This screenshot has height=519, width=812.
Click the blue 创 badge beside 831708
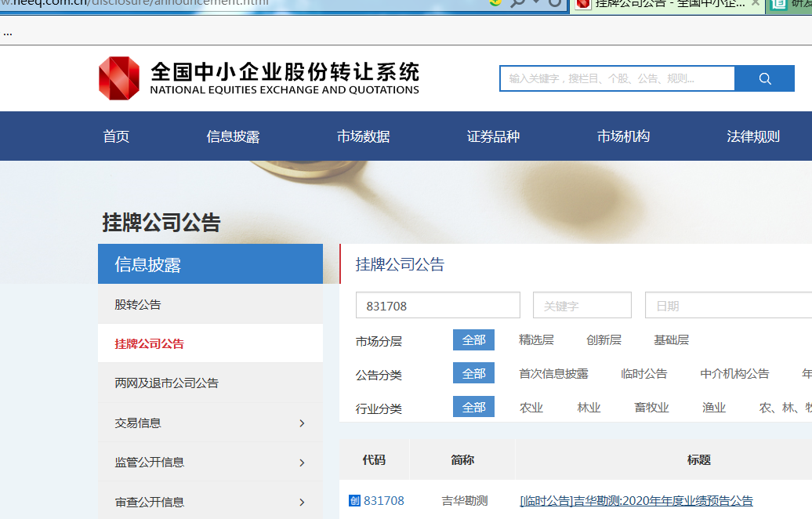[354, 501]
